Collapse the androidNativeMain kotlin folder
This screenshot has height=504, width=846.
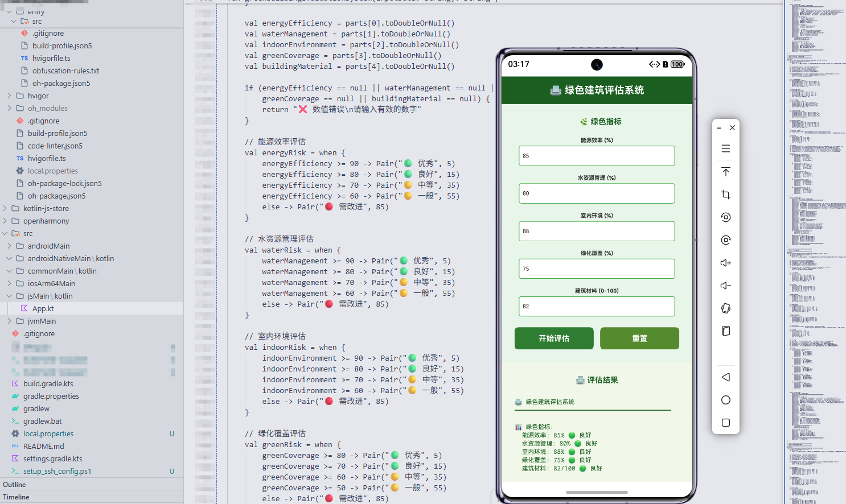pyautogui.click(x=9, y=258)
